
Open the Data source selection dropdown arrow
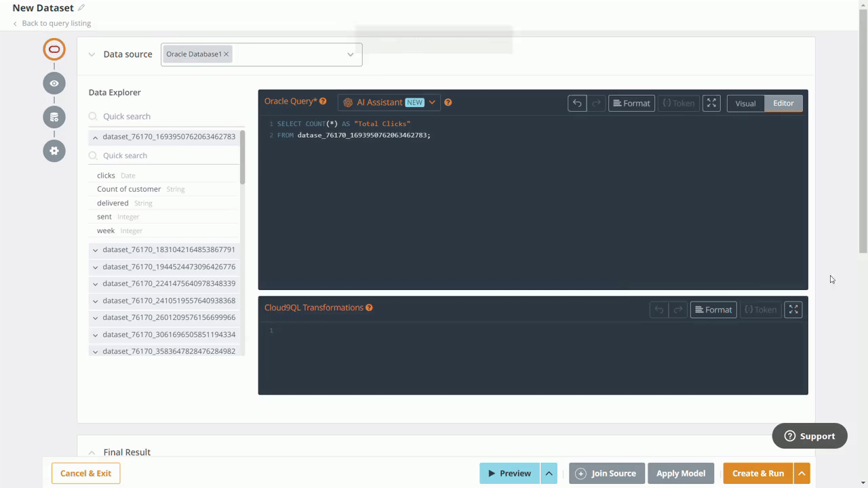pos(351,54)
